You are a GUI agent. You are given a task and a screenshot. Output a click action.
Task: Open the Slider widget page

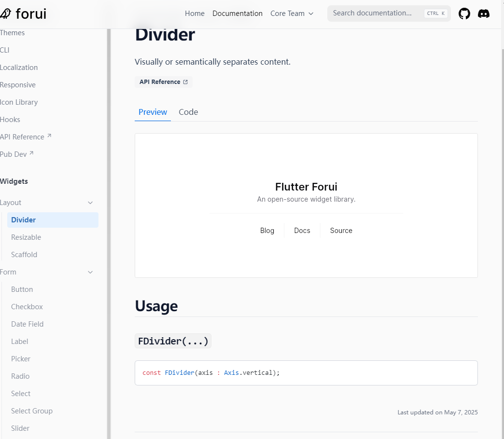[x=20, y=428]
